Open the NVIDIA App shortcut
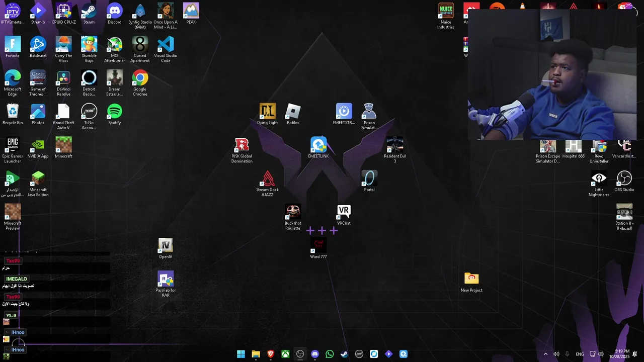This screenshot has height=362, width=644. (38, 148)
